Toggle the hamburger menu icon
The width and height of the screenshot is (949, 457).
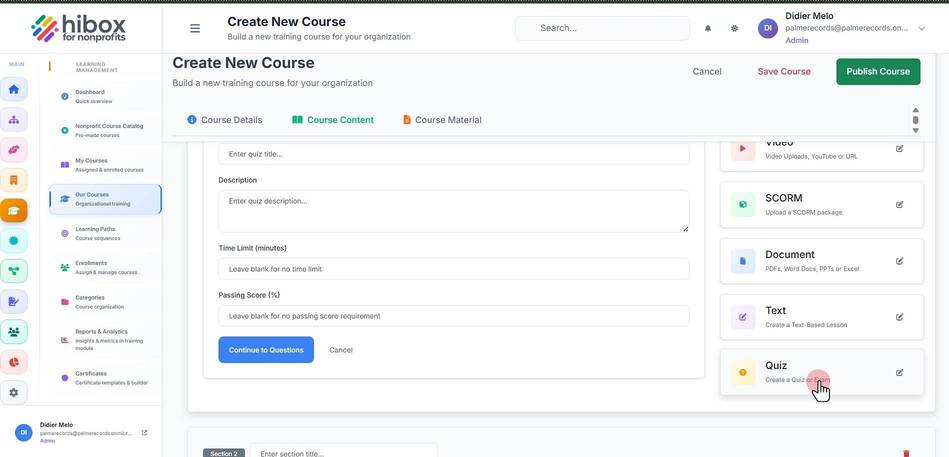click(195, 28)
